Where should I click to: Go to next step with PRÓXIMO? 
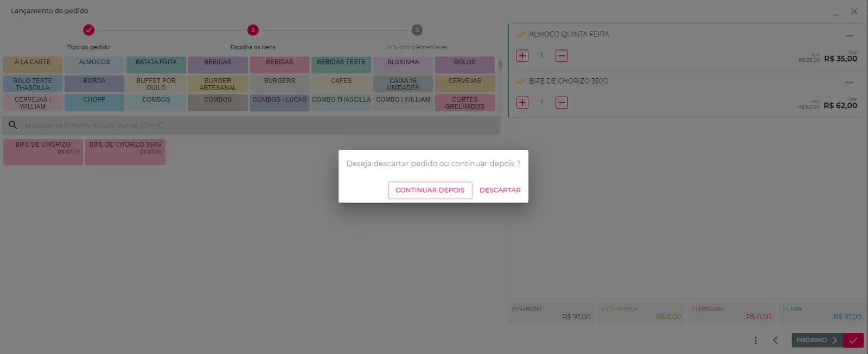tap(817, 340)
